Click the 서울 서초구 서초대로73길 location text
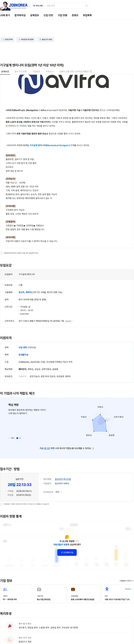This screenshot has width=134, height=644. point(118,599)
